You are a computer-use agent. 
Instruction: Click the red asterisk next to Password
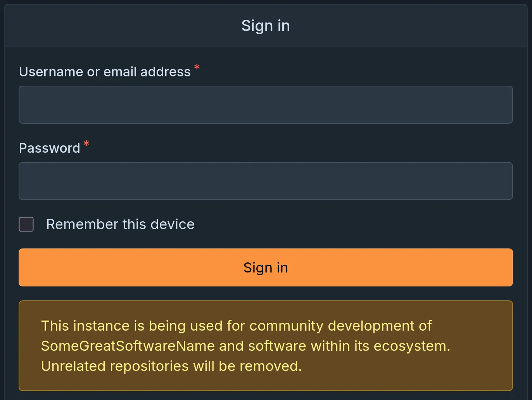pyautogui.click(x=86, y=144)
